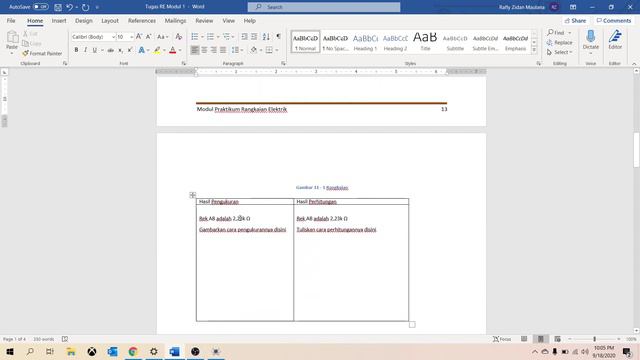Screen dimensions: 640x360
Task: Open font name Calibri dropdown
Action: pyautogui.click(x=113, y=37)
